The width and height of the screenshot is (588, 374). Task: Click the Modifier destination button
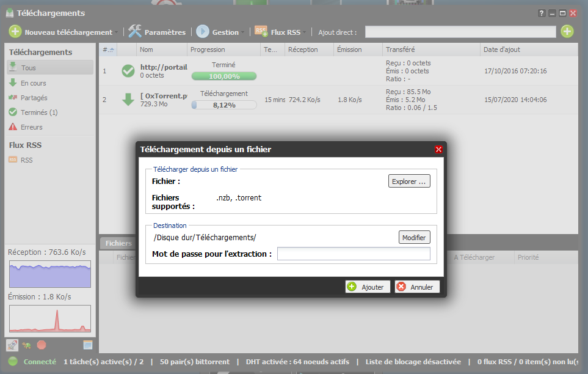click(x=414, y=237)
